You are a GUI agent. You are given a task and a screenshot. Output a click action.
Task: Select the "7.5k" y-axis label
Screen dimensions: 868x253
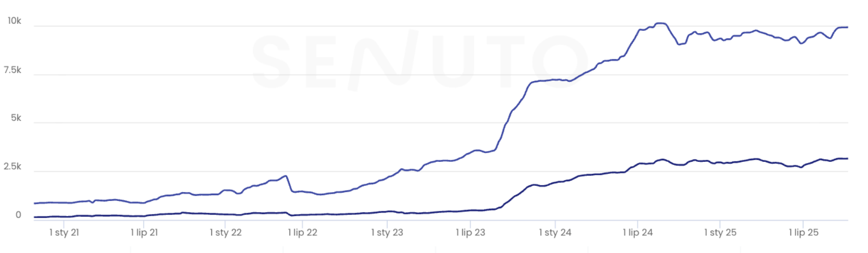click(x=12, y=70)
